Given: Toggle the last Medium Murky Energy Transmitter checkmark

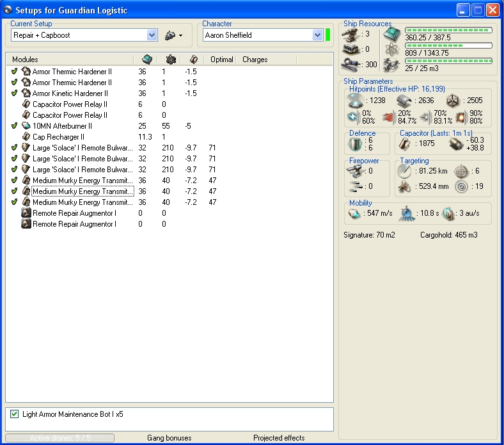Looking at the screenshot, I should pyautogui.click(x=14, y=202).
